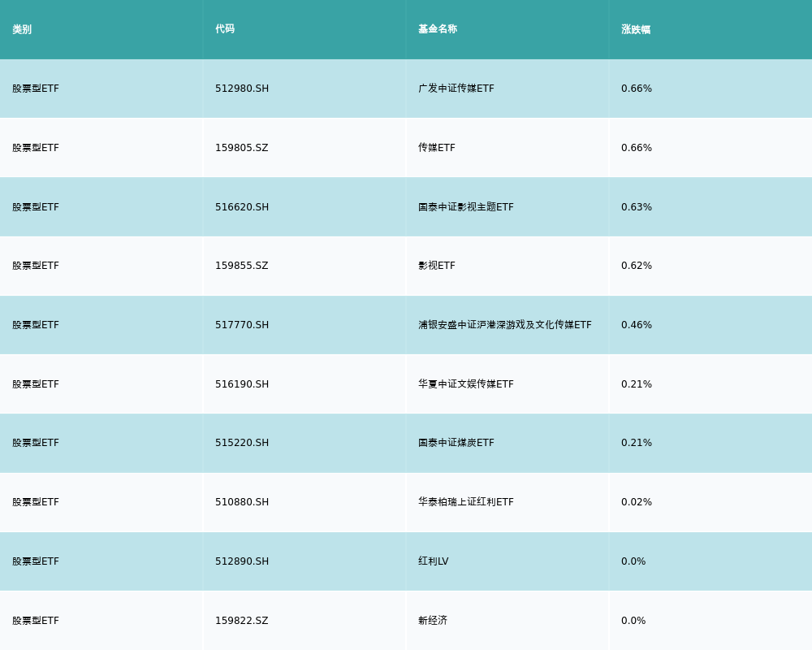This screenshot has height=650, width=812.
Task: Click fund name 红利LV
Action: coord(434,561)
